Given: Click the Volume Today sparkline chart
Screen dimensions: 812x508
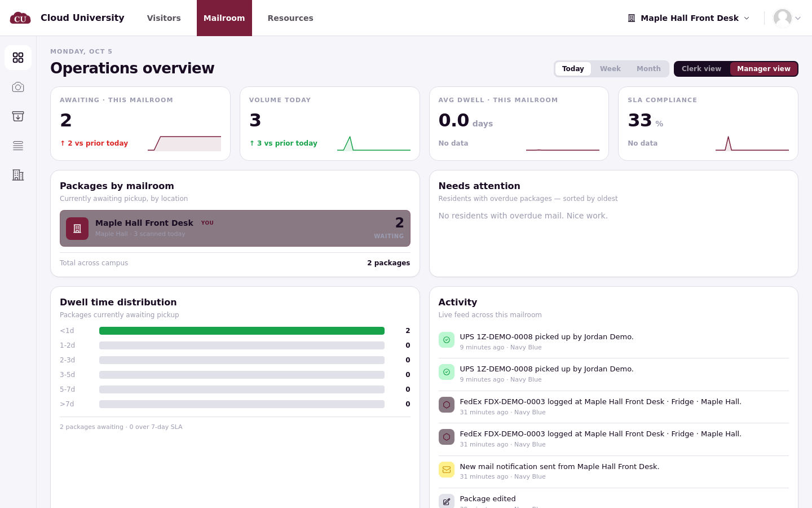Looking at the screenshot, I should (374, 143).
